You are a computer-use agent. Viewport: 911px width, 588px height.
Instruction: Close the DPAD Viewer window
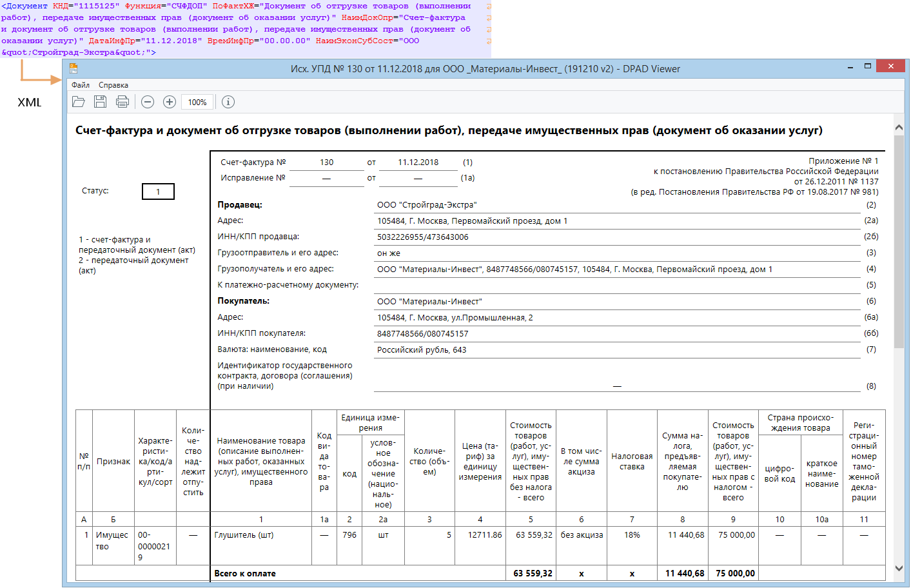coord(891,66)
